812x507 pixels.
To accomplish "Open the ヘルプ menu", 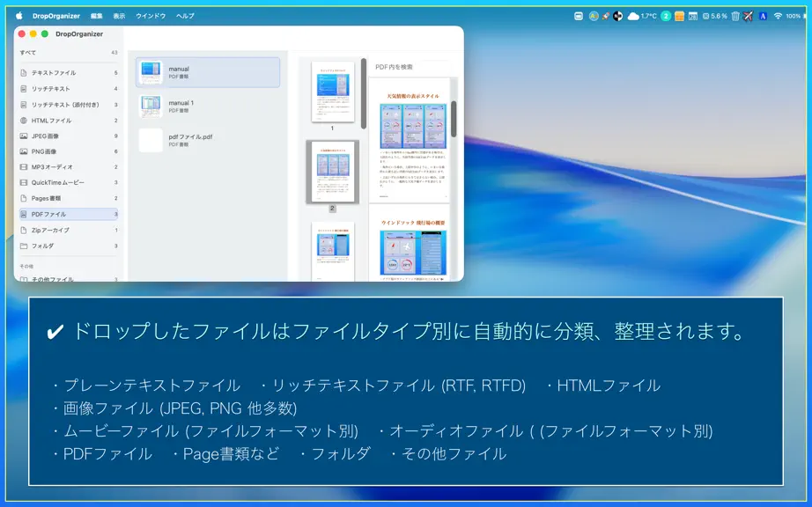I will pyautogui.click(x=185, y=16).
